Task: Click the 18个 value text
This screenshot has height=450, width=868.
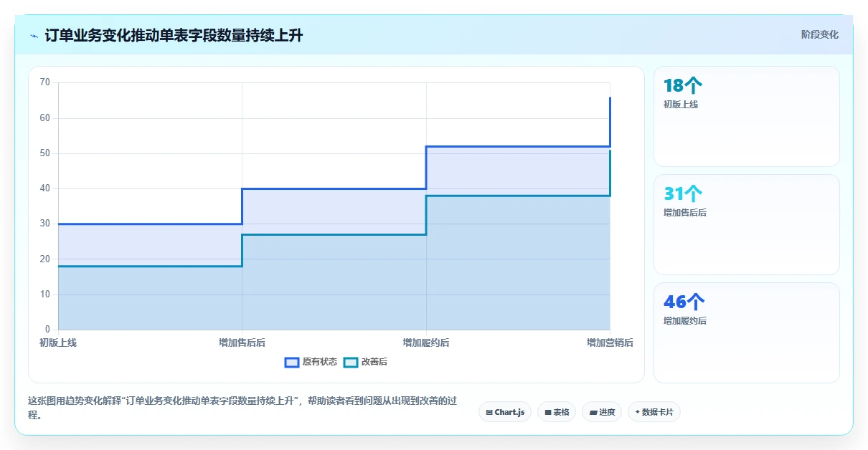Action: (683, 86)
